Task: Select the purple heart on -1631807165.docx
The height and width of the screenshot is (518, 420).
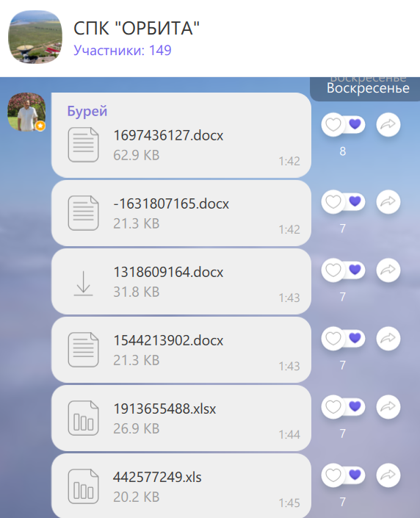Action: 355,201
